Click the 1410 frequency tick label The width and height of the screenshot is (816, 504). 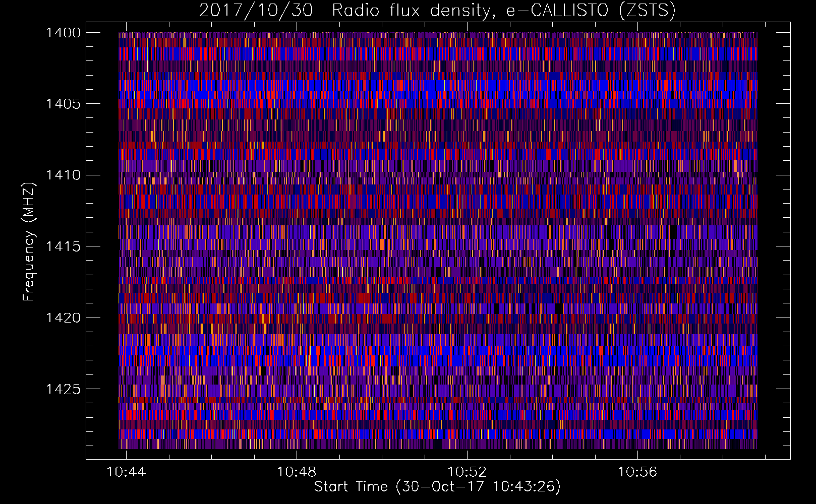[x=63, y=175]
